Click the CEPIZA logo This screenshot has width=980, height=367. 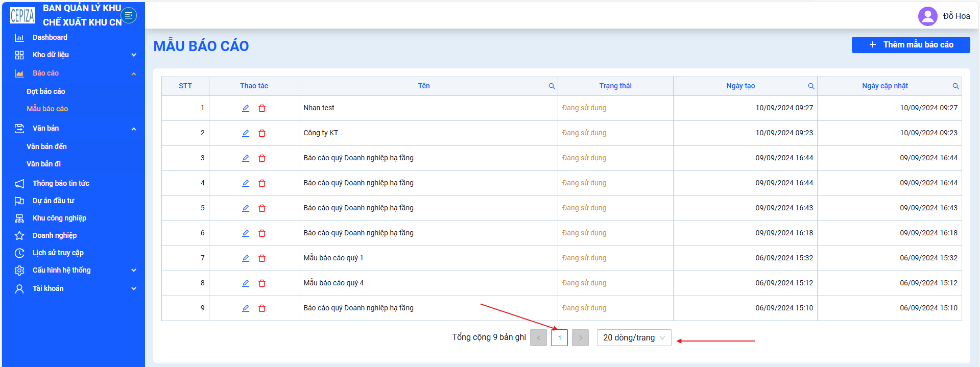tap(22, 16)
